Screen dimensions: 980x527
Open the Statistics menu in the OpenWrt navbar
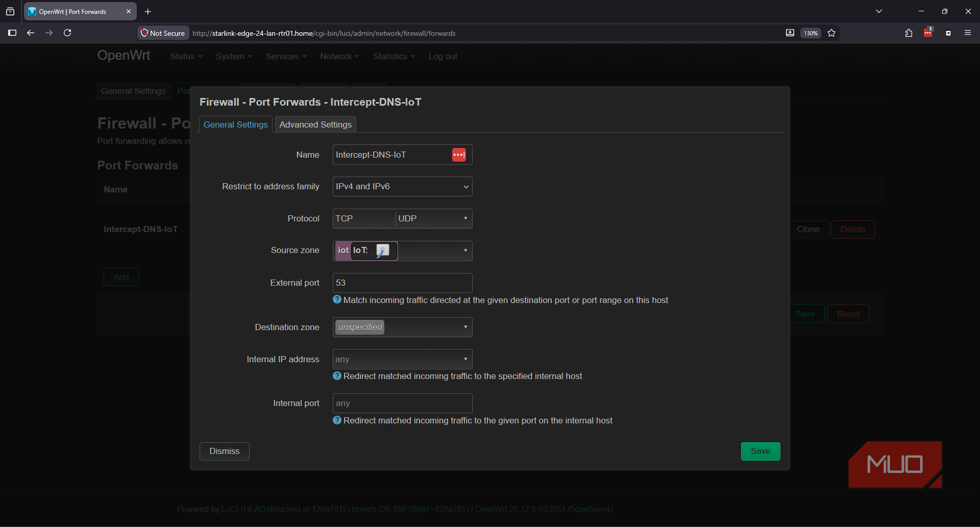point(394,56)
